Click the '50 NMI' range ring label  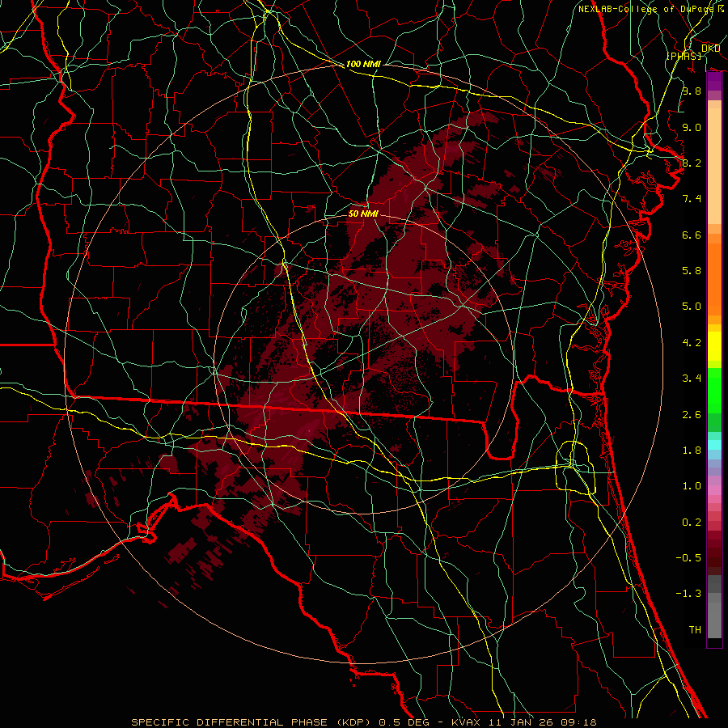point(363,214)
